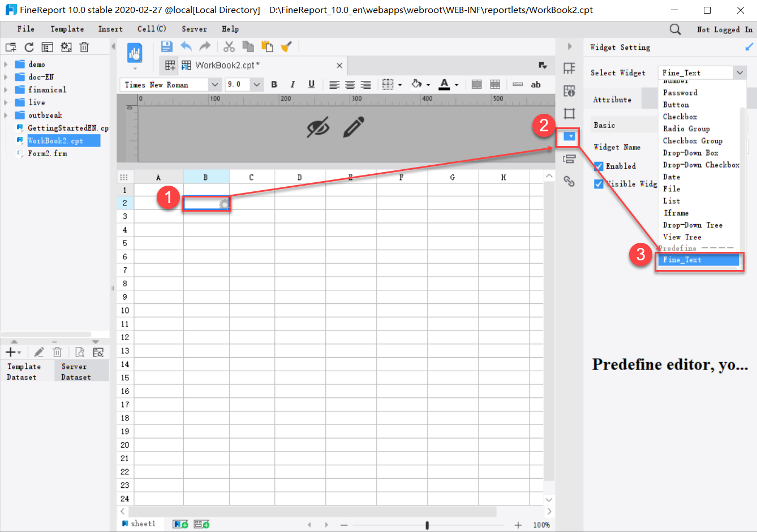Viewport: 757px width, 532px height.
Task: Toggle bold formatting for the cell
Action: pos(274,84)
